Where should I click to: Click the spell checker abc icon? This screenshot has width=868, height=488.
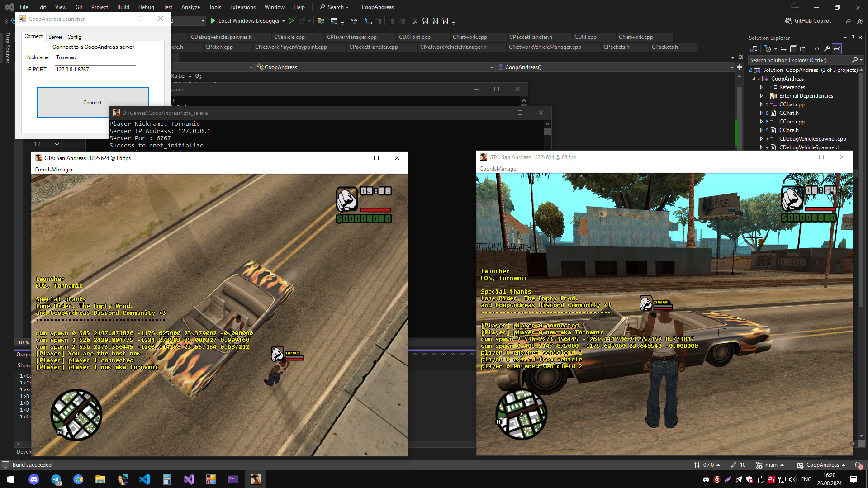354,21
